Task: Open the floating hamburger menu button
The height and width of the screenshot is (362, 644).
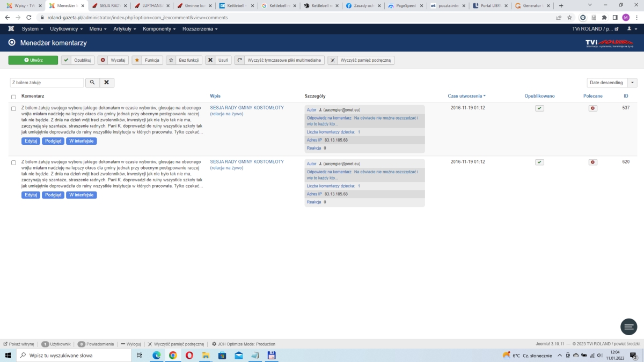Action: (x=628, y=327)
